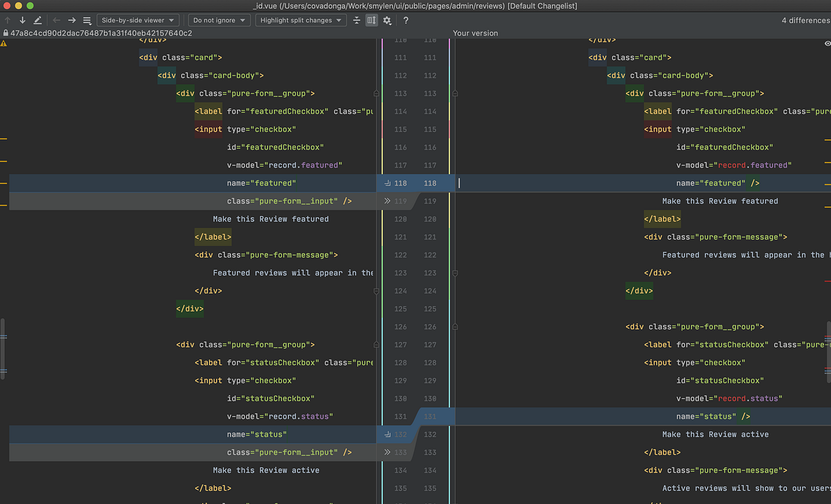Select the pencil edit icon in the toolbar

(x=37, y=19)
